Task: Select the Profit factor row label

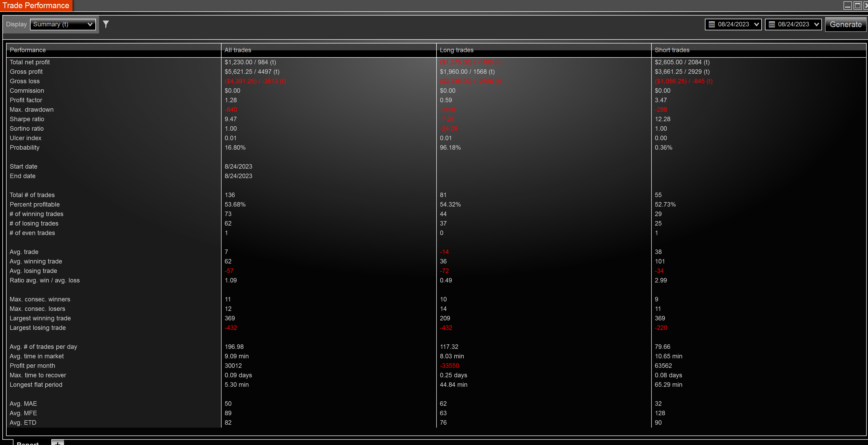Action: pyautogui.click(x=26, y=100)
